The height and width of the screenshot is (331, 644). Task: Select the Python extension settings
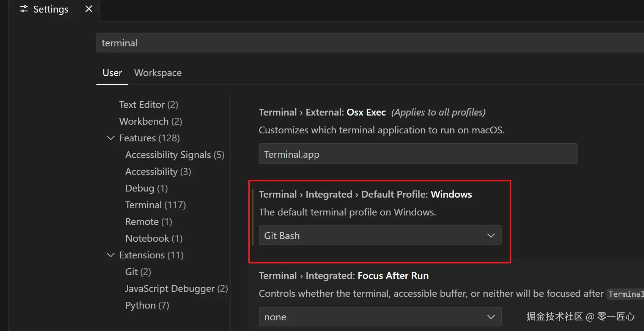tap(147, 305)
